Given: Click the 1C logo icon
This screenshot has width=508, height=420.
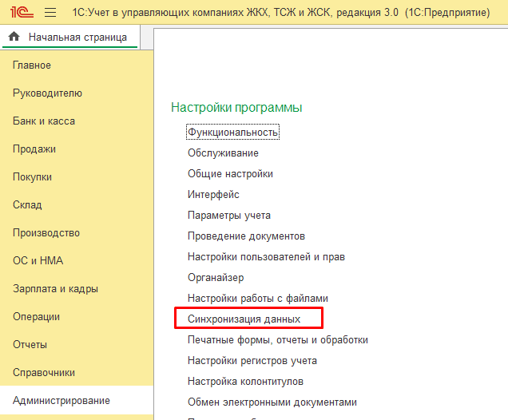Looking at the screenshot, I should (19, 13).
